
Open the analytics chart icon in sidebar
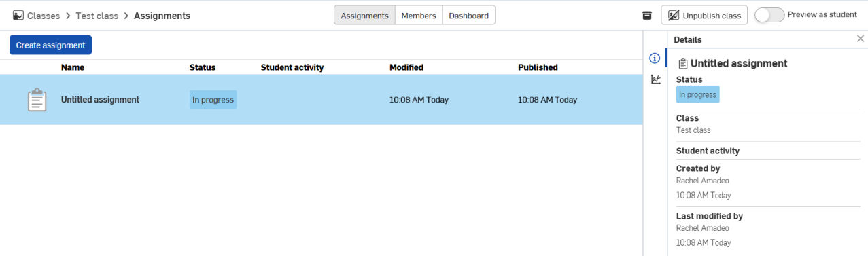(655, 79)
